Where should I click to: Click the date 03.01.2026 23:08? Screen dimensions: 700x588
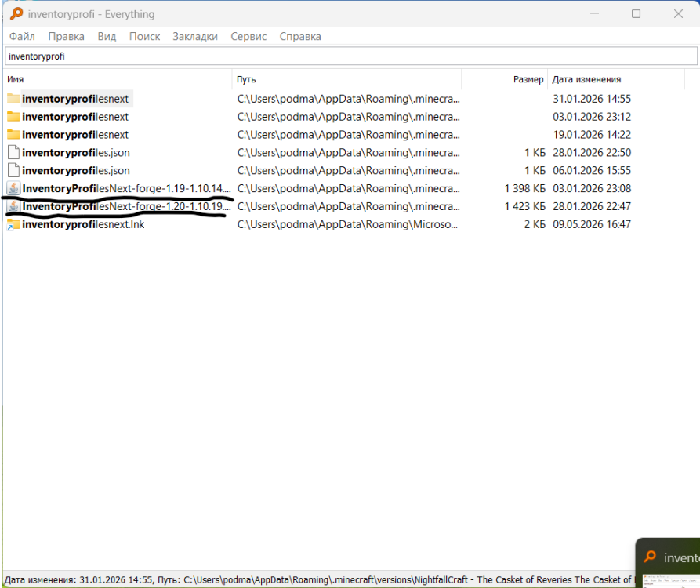tap(592, 188)
